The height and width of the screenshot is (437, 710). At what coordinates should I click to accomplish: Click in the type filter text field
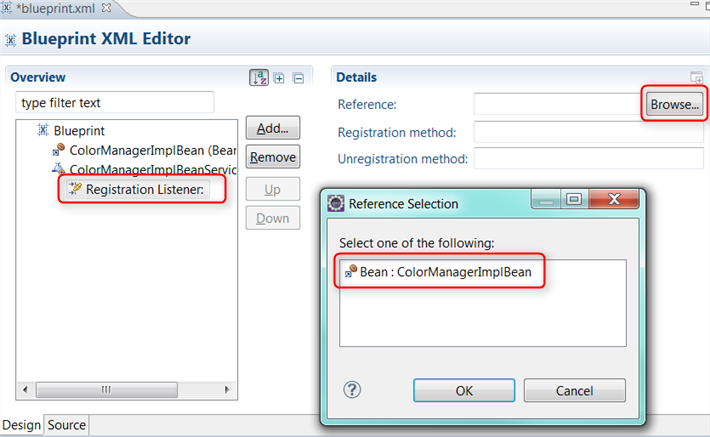(115, 103)
